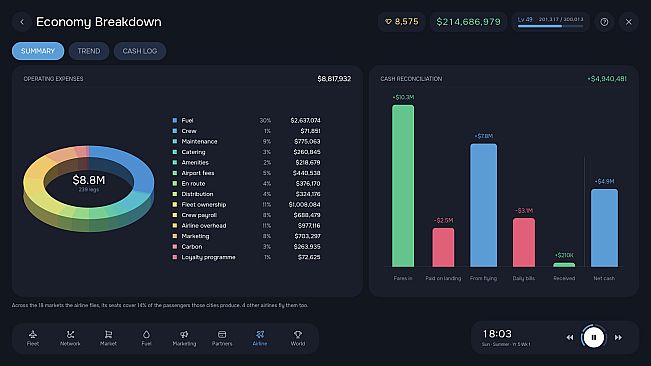The width and height of the screenshot is (651, 366).
Task: Click the Crew payroll legend row label
Action: point(199,215)
